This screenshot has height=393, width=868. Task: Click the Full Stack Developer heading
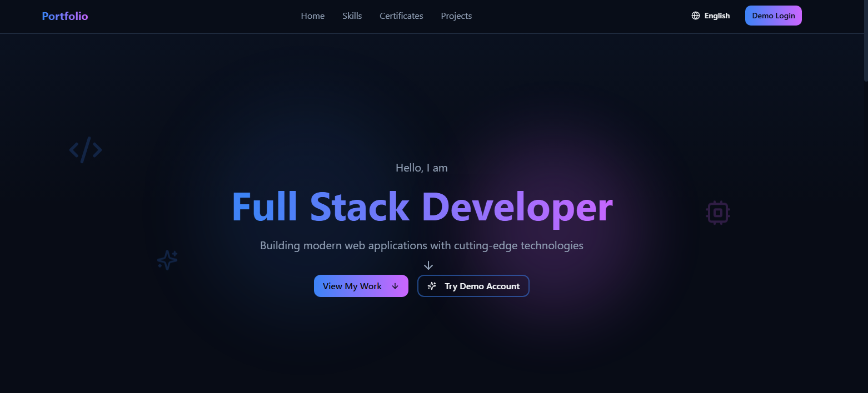[x=422, y=207]
